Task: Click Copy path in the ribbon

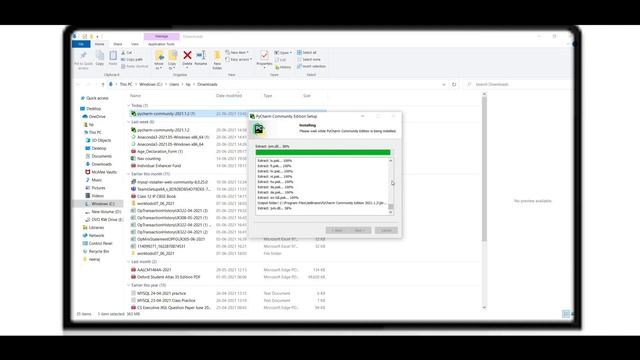Action: [132, 60]
